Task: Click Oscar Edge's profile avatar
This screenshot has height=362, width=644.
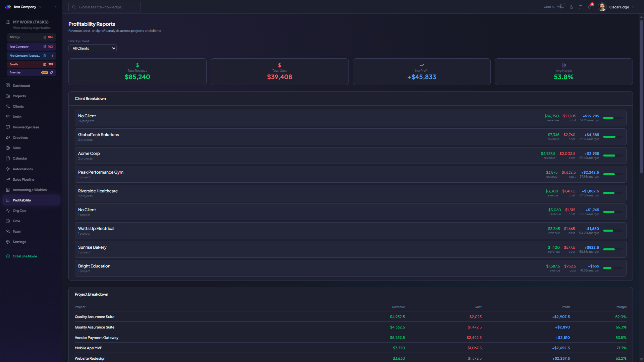Action: pos(602,7)
